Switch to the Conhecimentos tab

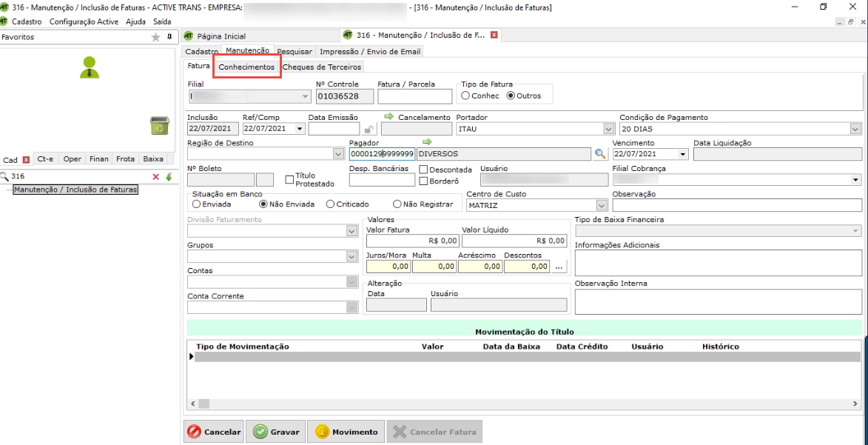(246, 67)
